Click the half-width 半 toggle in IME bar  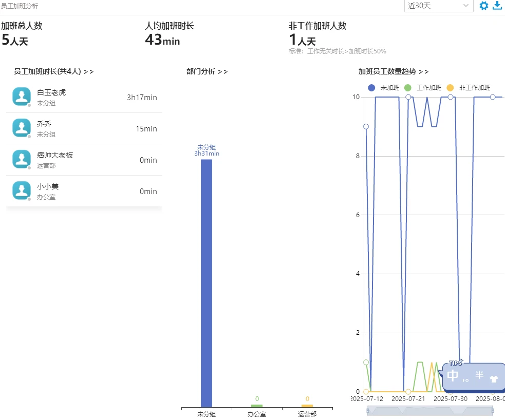(479, 375)
